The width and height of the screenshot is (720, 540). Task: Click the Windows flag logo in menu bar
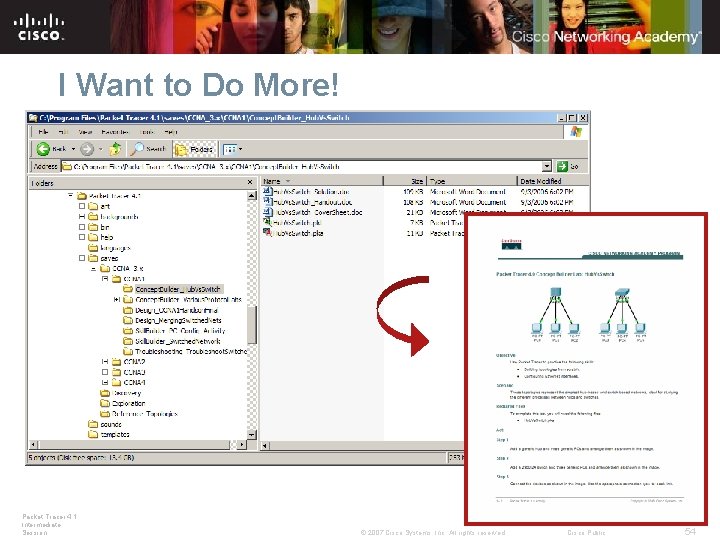(576, 132)
